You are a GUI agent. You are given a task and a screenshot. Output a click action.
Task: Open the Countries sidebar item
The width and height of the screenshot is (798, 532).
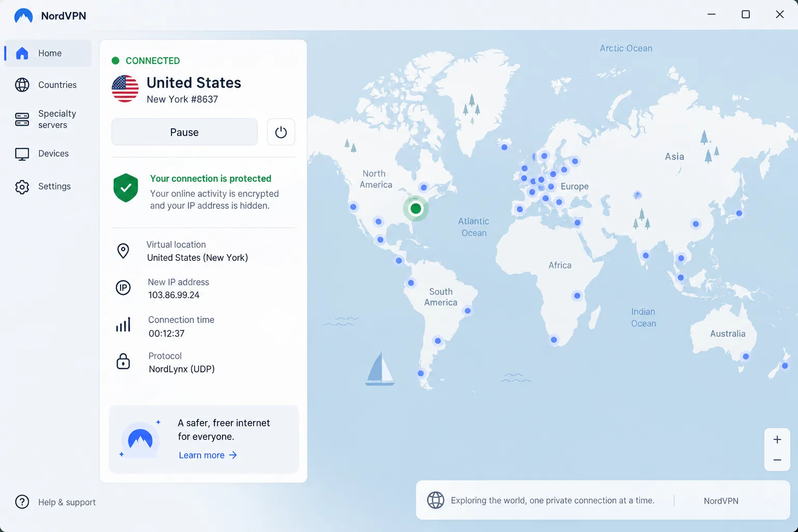click(x=48, y=85)
